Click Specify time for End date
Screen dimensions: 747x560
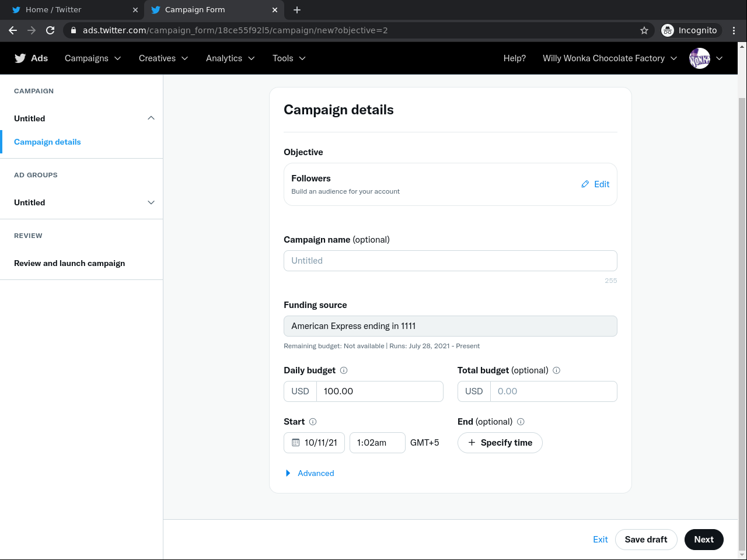500,443
